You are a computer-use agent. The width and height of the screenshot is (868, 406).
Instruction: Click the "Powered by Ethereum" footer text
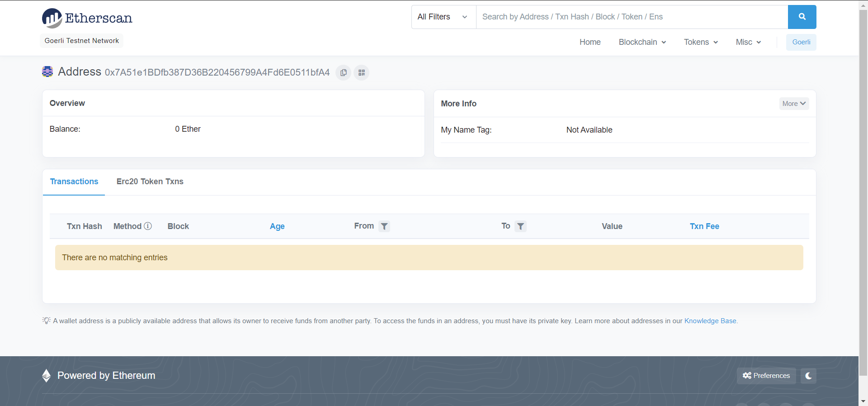click(x=106, y=376)
